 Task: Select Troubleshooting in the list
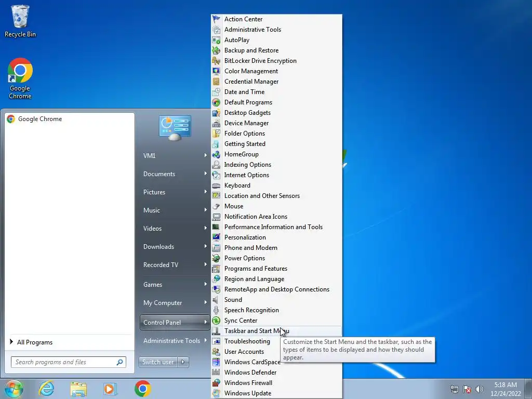(x=247, y=341)
